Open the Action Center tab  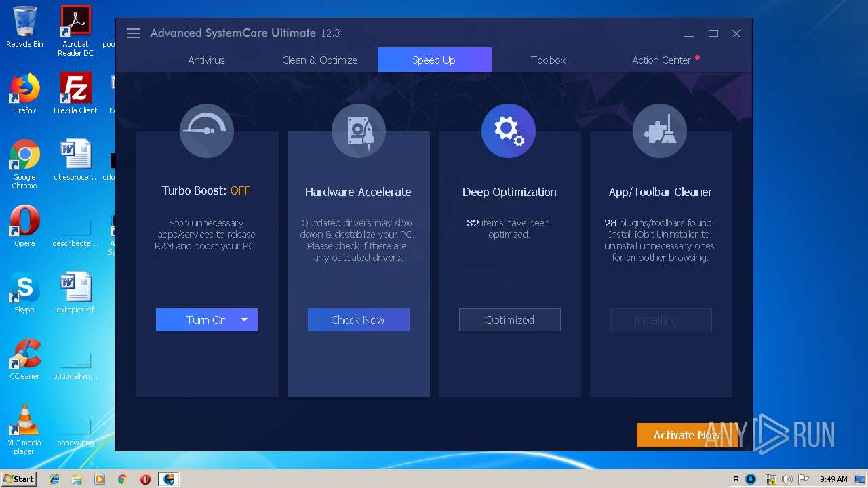coord(662,60)
